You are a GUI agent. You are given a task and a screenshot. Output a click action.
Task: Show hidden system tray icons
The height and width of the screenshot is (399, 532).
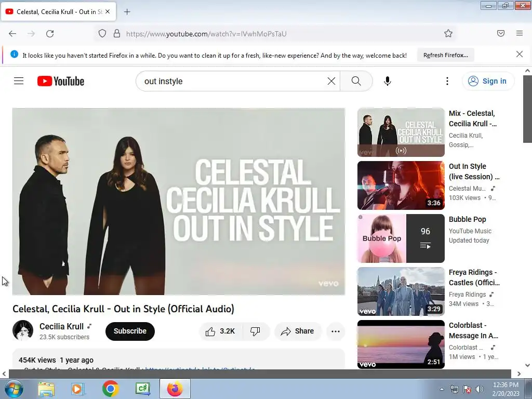(x=442, y=389)
